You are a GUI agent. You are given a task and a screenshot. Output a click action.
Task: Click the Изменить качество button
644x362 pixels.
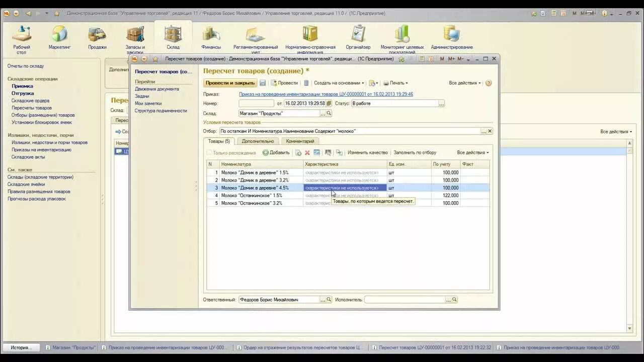tap(367, 152)
